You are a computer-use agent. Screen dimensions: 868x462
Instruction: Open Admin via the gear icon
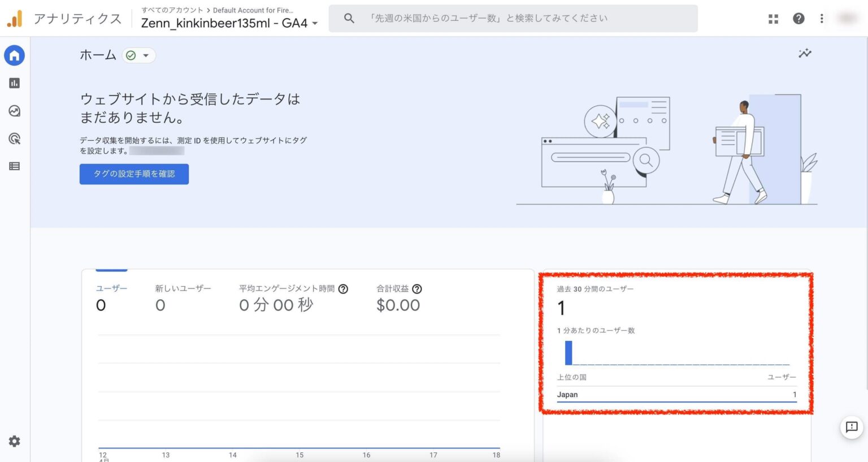[14, 441]
